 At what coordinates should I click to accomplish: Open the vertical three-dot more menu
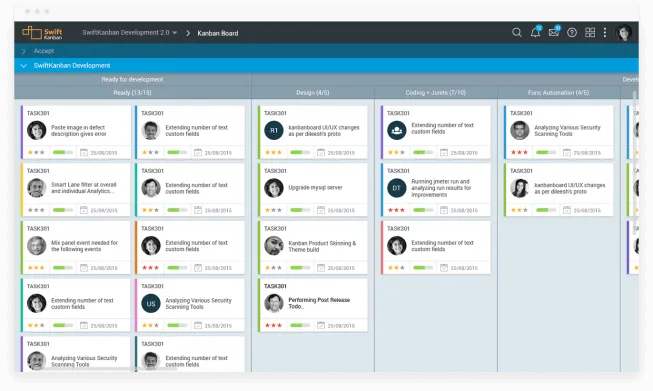[605, 32]
